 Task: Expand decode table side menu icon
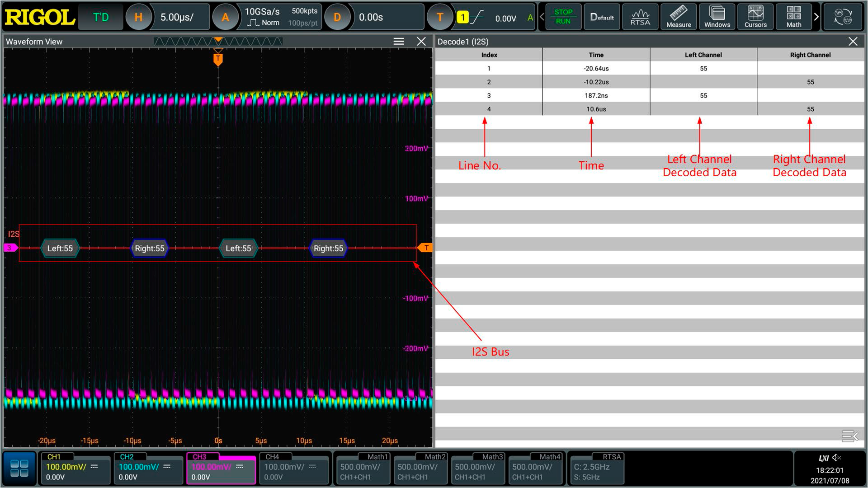pos(849,436)
